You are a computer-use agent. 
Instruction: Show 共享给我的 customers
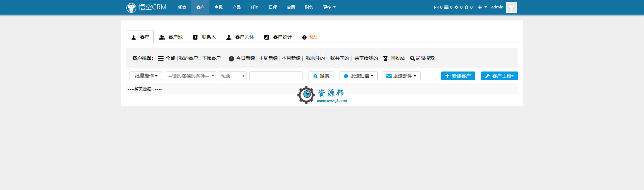click(366, 58)
